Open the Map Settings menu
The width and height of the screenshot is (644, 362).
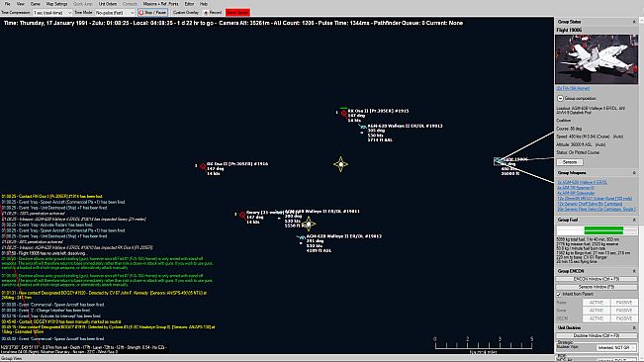click(56, 4)
